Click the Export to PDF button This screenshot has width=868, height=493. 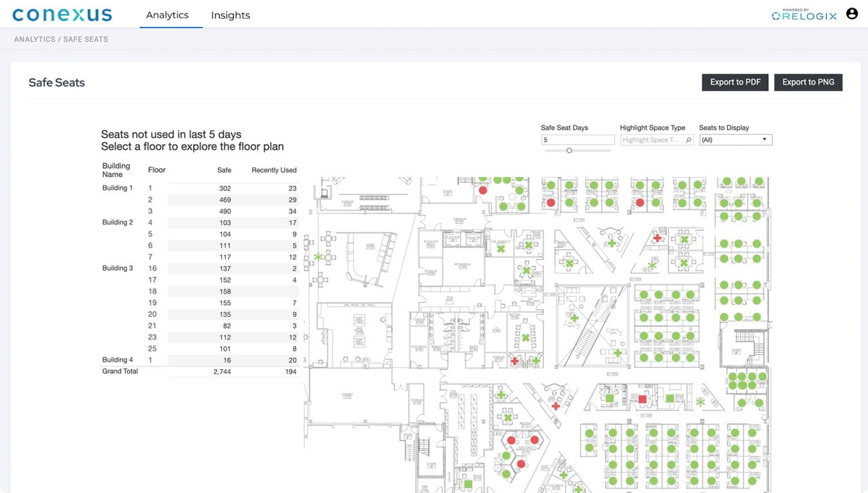tap(735, 82)
